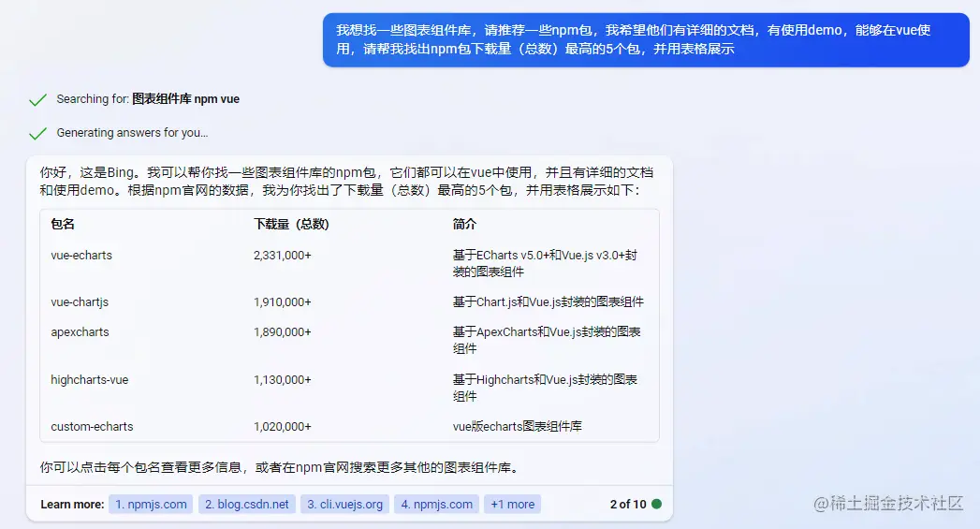980x529 pixels.
Task: Click the 简介 column header
Action: coord(464,224)
